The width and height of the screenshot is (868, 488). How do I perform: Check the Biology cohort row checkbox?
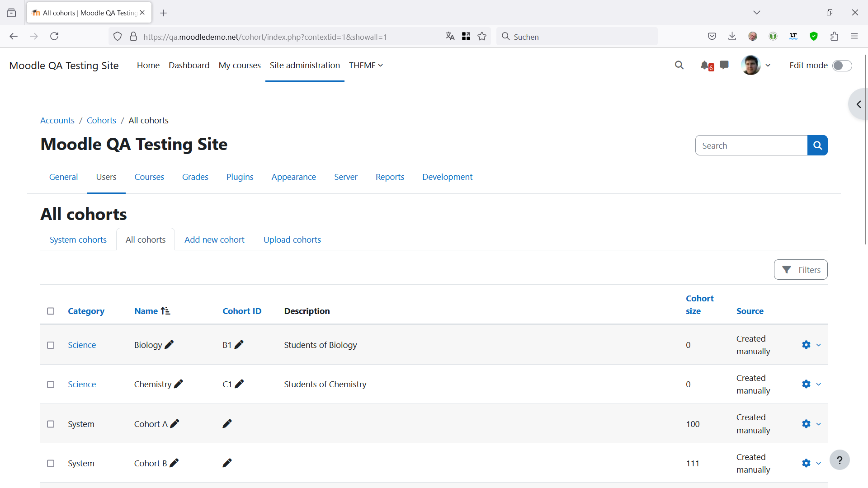(x=51, y=345)
